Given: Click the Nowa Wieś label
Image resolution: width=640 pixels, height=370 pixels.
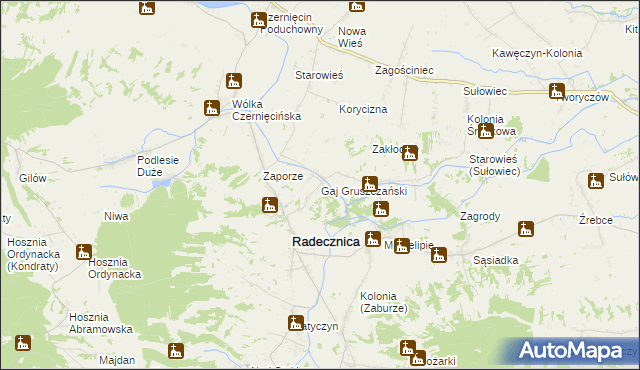Looking at the screenshot, I should [352, 37].
